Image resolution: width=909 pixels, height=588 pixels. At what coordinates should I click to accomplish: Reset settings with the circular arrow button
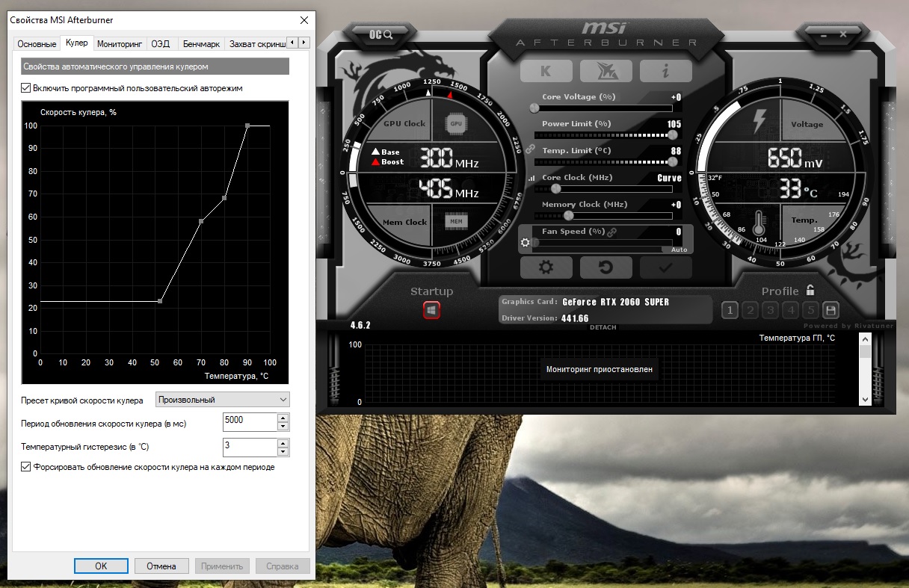606,267
